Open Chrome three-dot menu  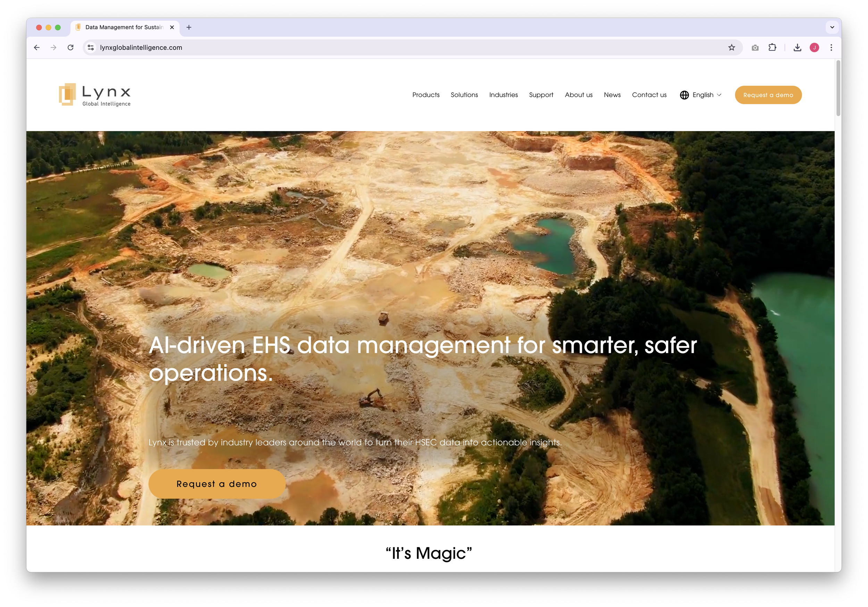(831, 48)
